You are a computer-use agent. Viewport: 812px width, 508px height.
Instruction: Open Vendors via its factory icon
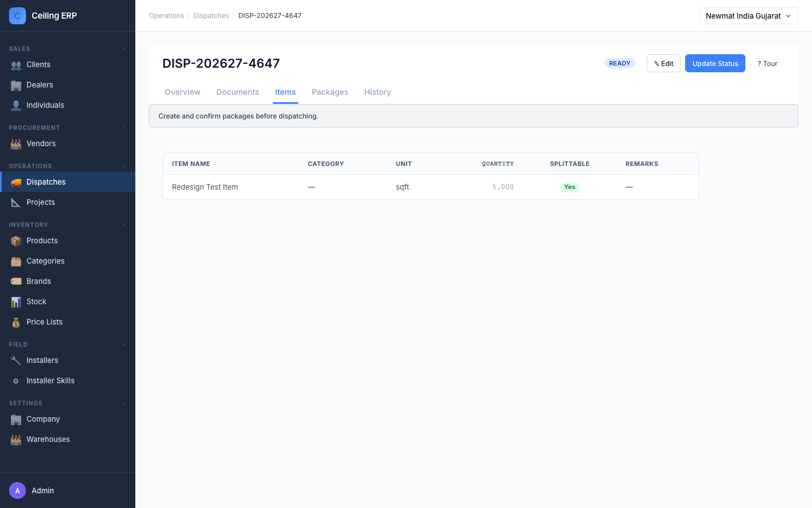(16, 144)
